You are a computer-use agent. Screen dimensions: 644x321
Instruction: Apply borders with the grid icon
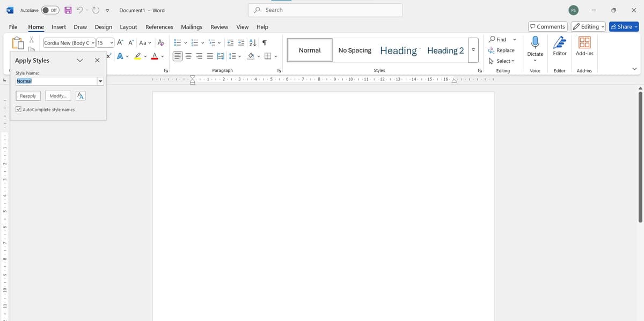(268, 56)
